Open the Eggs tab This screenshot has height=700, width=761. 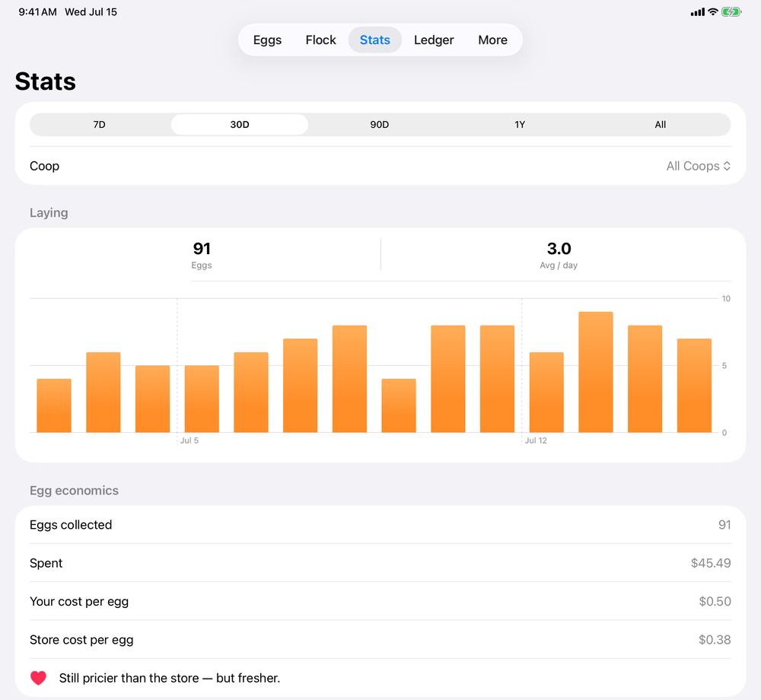(267, 40)
